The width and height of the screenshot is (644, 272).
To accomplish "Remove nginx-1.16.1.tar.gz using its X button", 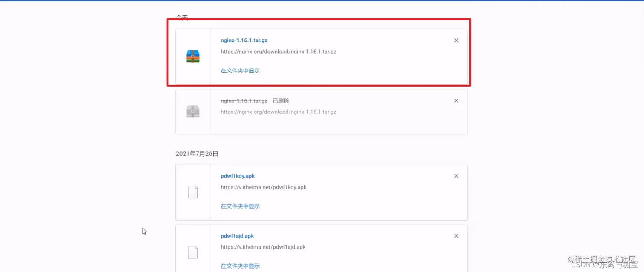I will [x=456, y=40].
